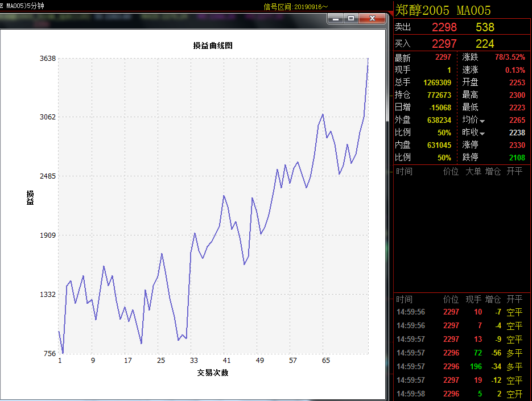Select the tick row with volume 13

[462, 339]
